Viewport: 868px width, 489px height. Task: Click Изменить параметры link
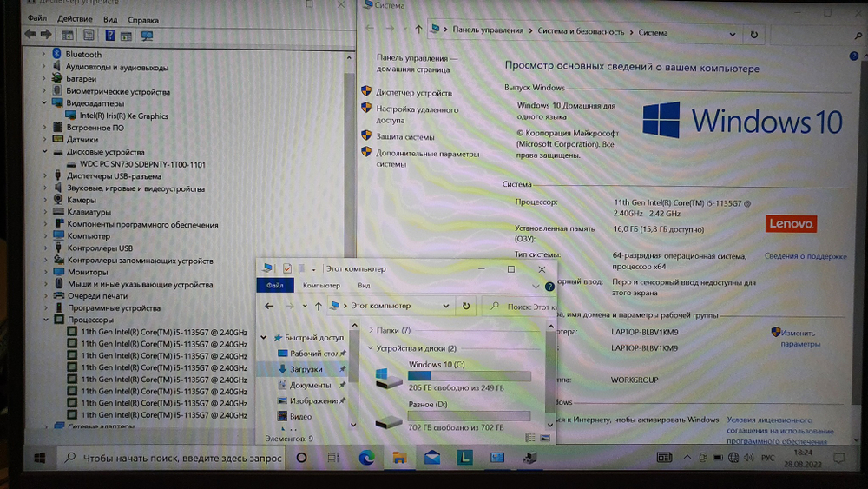(800, 339)
